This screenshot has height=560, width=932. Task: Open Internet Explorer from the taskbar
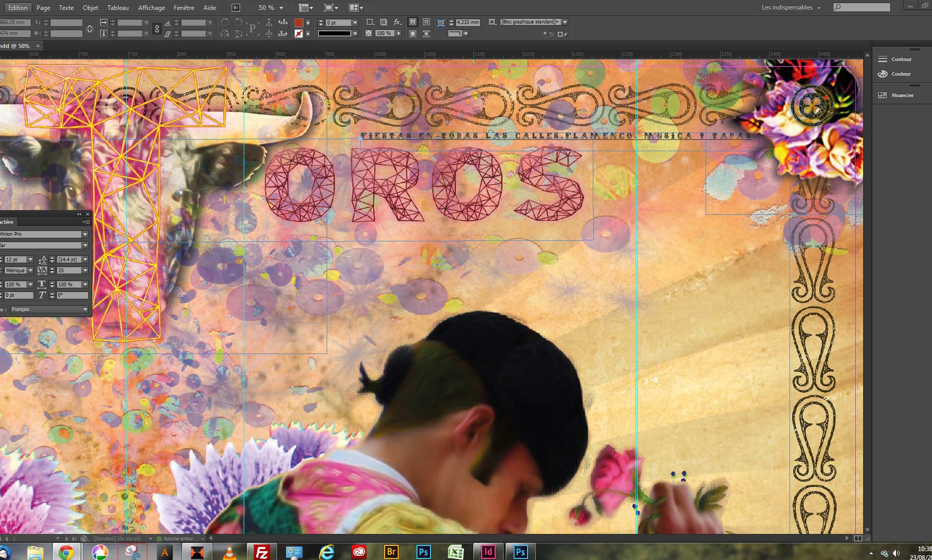point(327,552)
